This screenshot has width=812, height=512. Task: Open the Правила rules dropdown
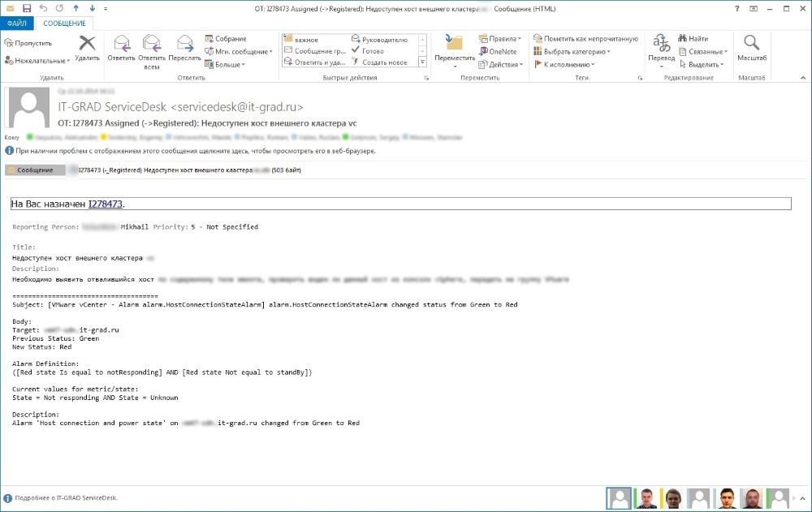point(501,38)
